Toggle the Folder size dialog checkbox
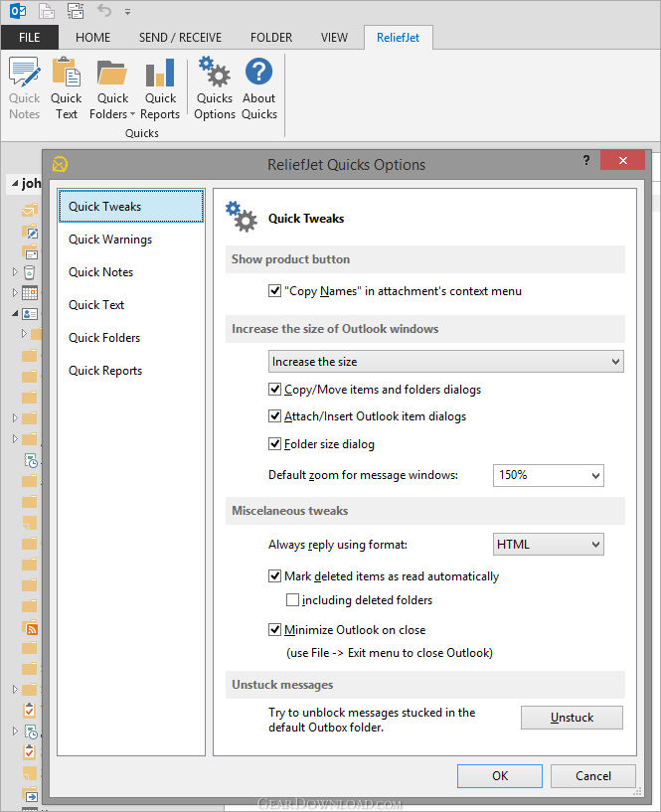The width and height of the screenshot is (661, 812). click(x=274, y=444)
